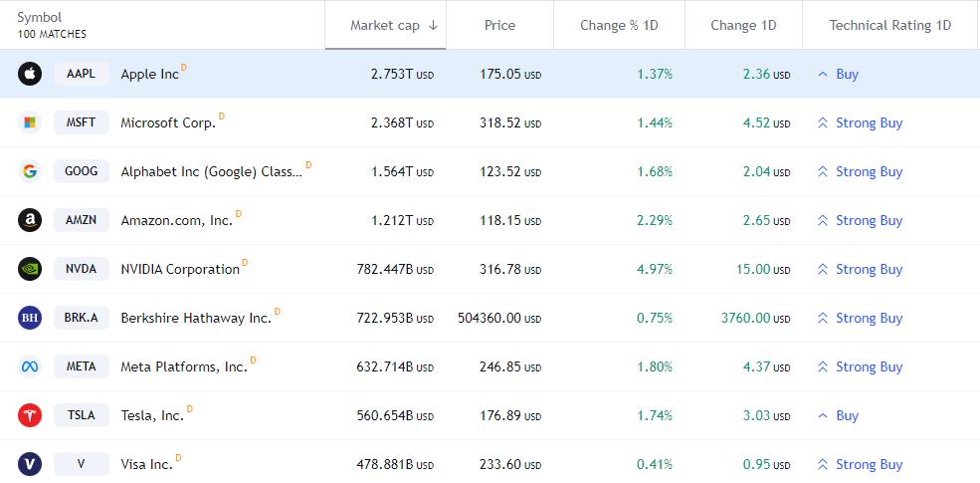The width and height of the screenshot is (980, 483).
Task: Click Tesla's 3.03 change value
Action: [767, 416]
